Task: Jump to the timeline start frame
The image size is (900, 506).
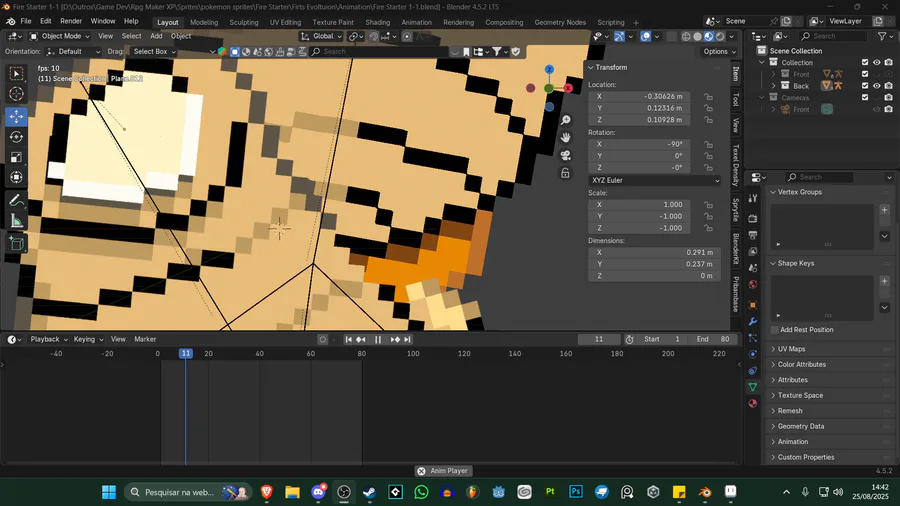Action: point(348,339)
